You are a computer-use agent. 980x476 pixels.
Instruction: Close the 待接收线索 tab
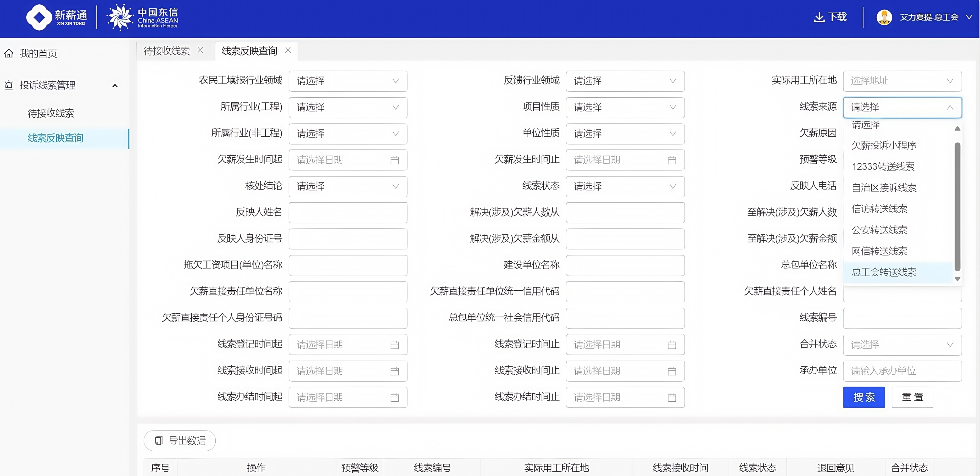coord(200,50)
